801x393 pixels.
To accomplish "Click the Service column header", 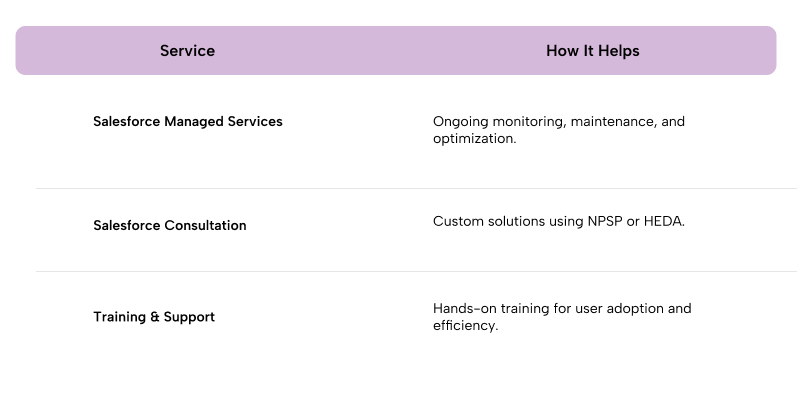I will tap(187, 51).
